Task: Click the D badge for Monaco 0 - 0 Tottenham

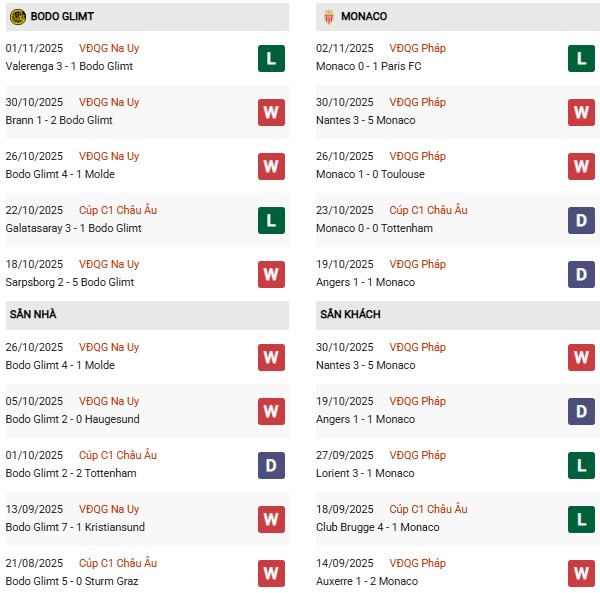Action: tap(582, 220)
